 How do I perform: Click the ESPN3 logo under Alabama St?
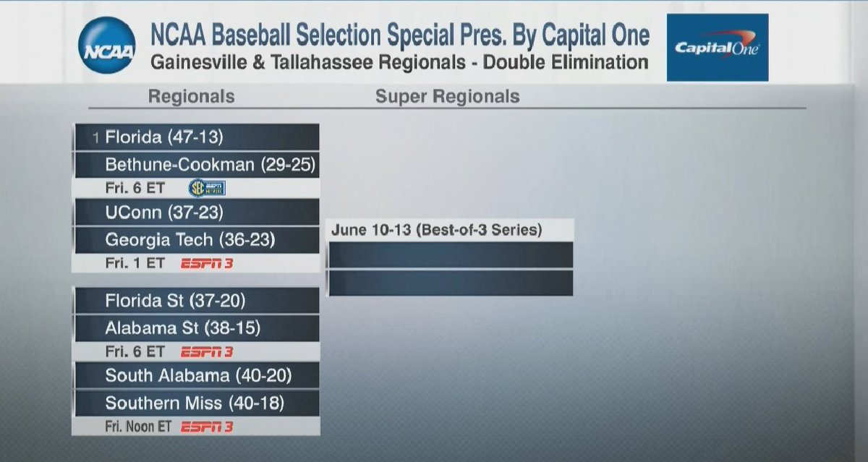point(207,352)
